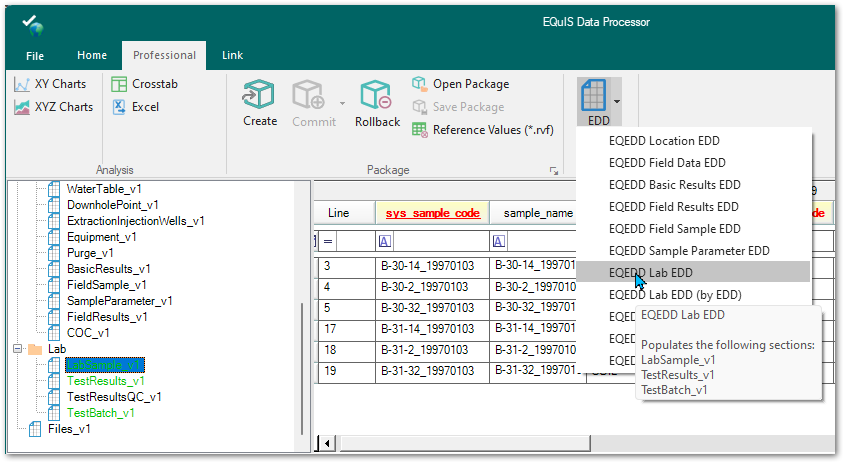Open the Commit dropdown arrow
Viewport: 844px width, 463px height.
pyautogui.click(x=342, y=103)
